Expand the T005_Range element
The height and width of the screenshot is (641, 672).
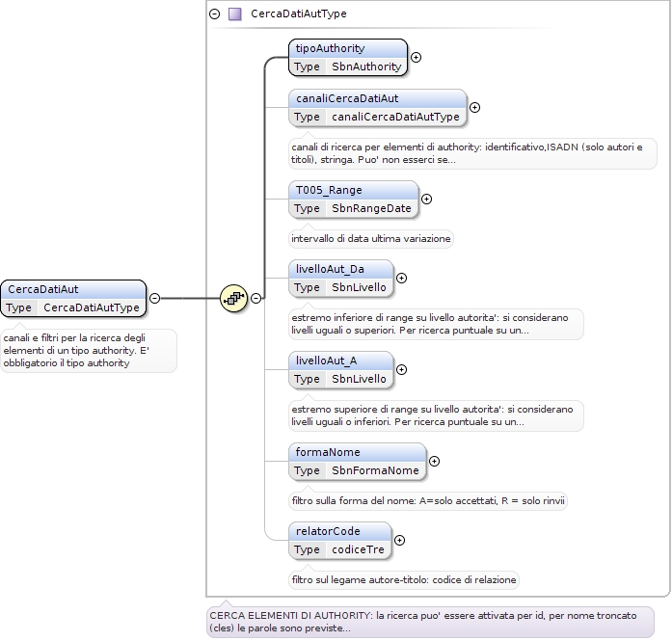pos(426,200)
